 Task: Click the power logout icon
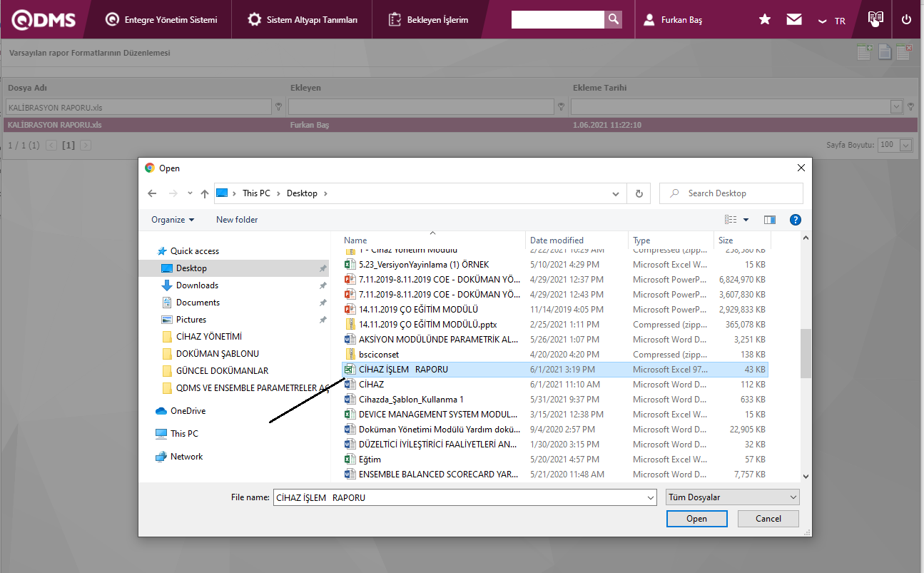906,20
